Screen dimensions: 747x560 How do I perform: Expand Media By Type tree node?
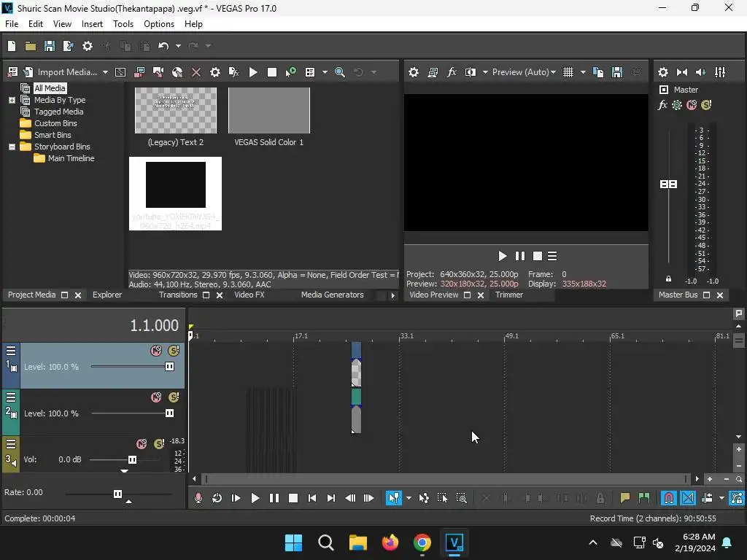pos(12,100)
